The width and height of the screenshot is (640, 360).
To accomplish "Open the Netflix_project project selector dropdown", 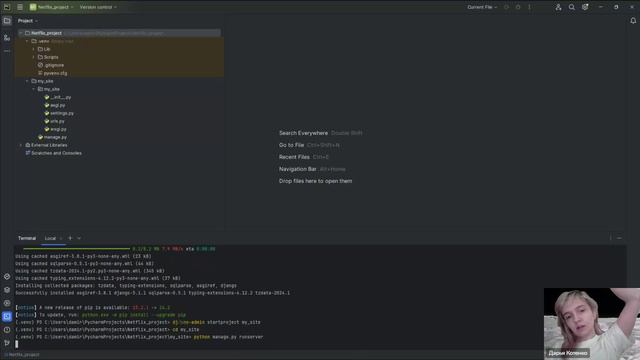I will point(51,7).
